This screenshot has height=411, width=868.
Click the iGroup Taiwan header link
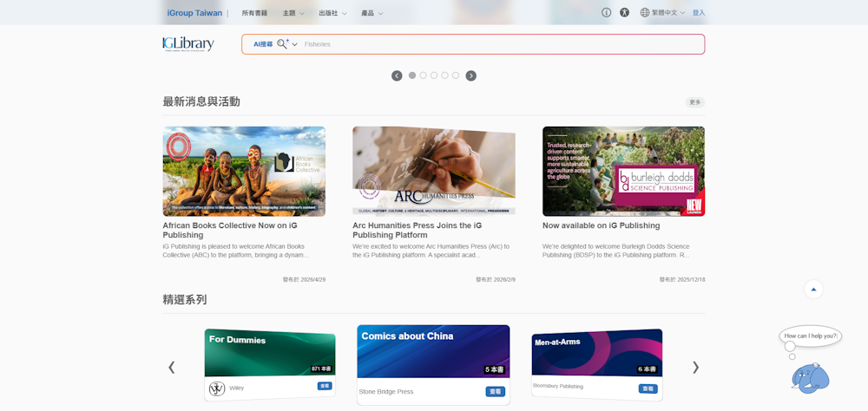194,13
